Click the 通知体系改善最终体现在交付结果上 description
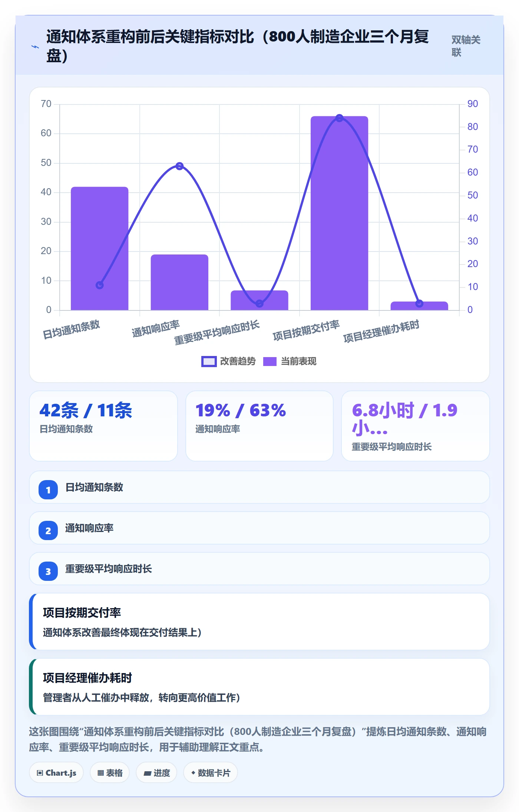 coord(122,632)
